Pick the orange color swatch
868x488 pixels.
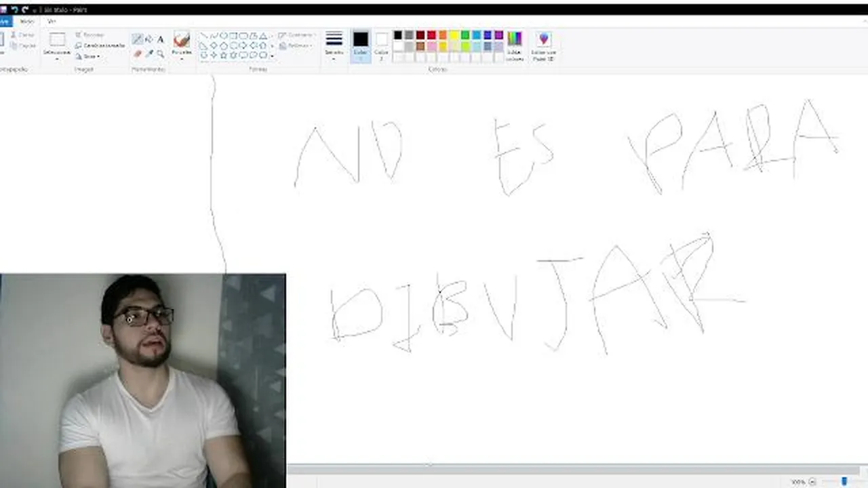click(x=443, y=35)
